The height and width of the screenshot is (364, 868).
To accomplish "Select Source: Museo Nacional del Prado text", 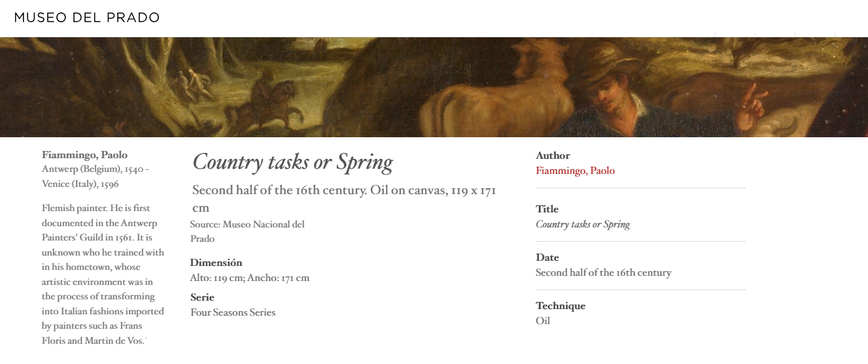I will pyautogui.click(x=247, y=231).
